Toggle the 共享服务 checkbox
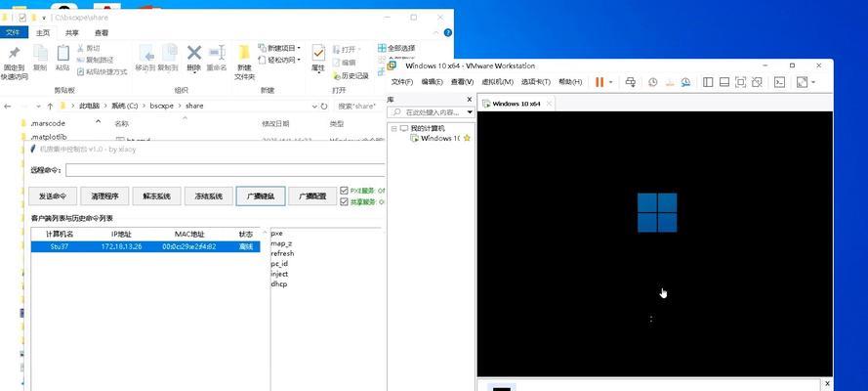 [x=345, y=201]
